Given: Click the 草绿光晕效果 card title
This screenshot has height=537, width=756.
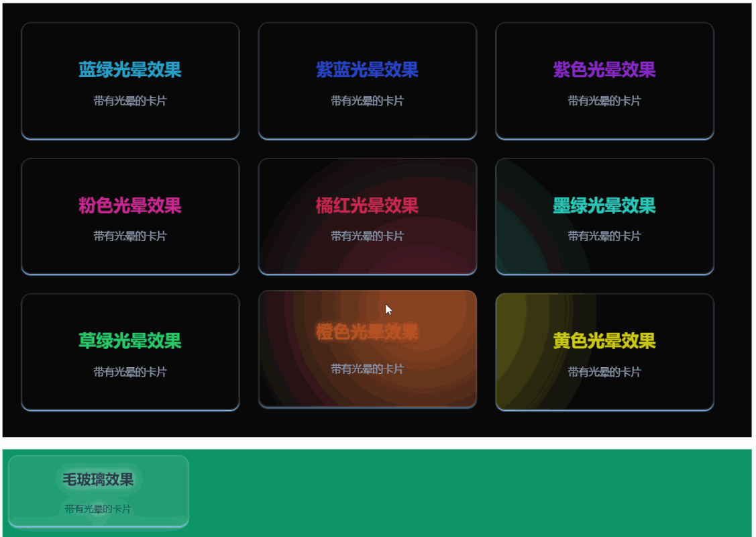Looking at the screenshot, I should (x=129, y=341).
